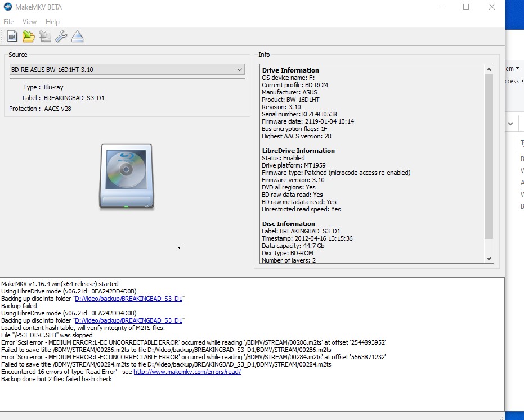Click 'BD raw metadata read: Yes' line

299,202
